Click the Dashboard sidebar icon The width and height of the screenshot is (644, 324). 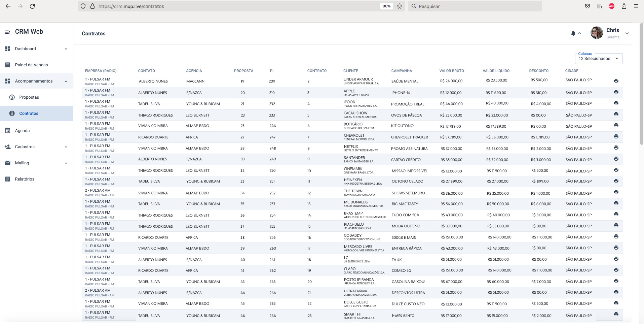pyautogui.click(x=7, y=49)
